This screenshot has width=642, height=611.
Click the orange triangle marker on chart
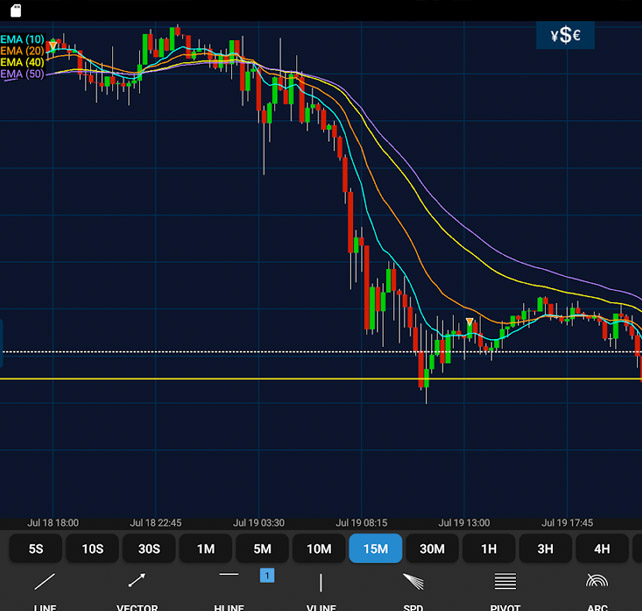(470, 322)
